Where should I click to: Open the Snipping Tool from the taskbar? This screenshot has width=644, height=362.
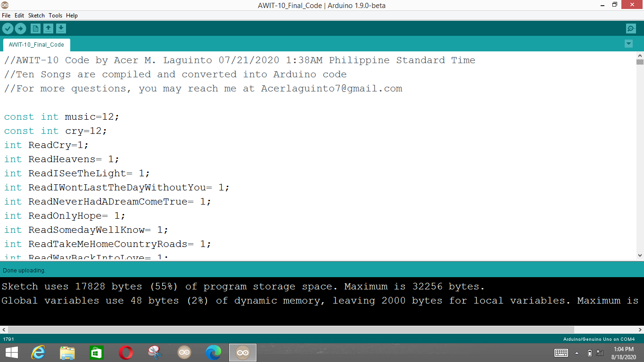155,353
